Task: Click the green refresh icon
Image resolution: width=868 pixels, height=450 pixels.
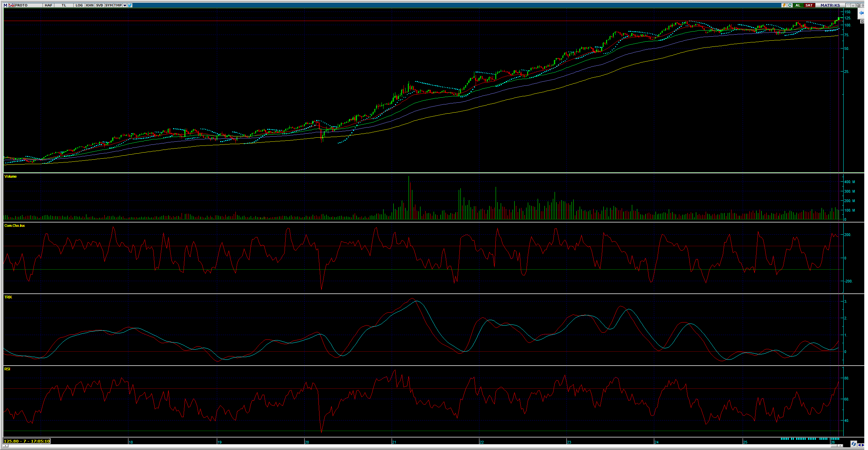Action: click(x=790, y=5)
